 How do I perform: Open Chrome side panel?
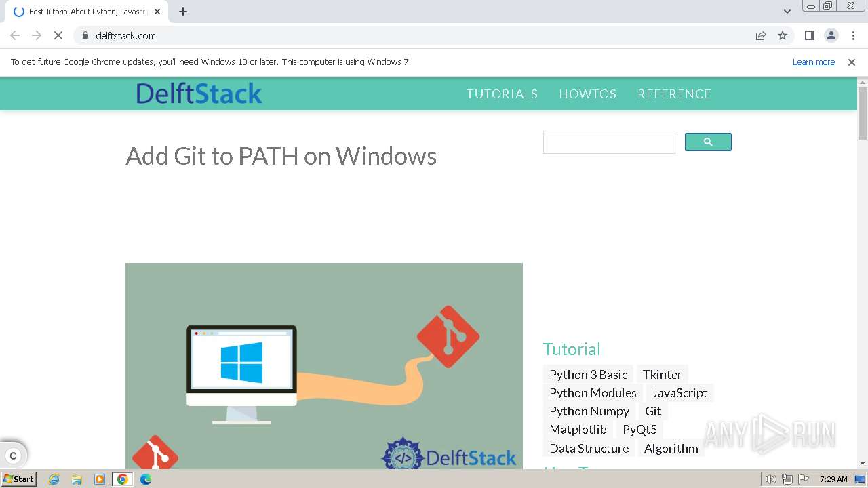pos(810,36)
